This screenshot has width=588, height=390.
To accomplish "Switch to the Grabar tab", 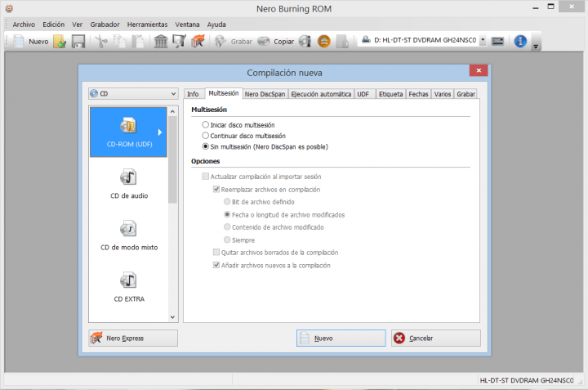I will click(465, 94).
